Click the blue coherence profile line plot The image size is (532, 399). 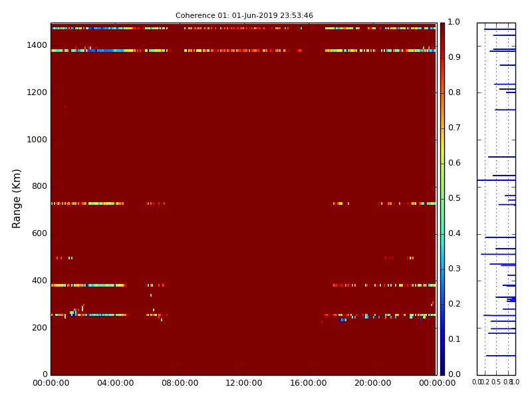[x=496, y=199]
